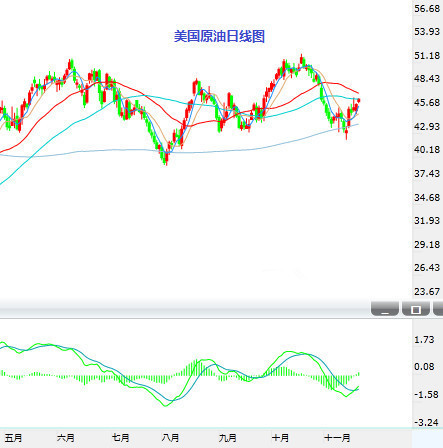The image size is (443, 448).
Task: Click the partially visible third panel button
Action: pos(438,308)
